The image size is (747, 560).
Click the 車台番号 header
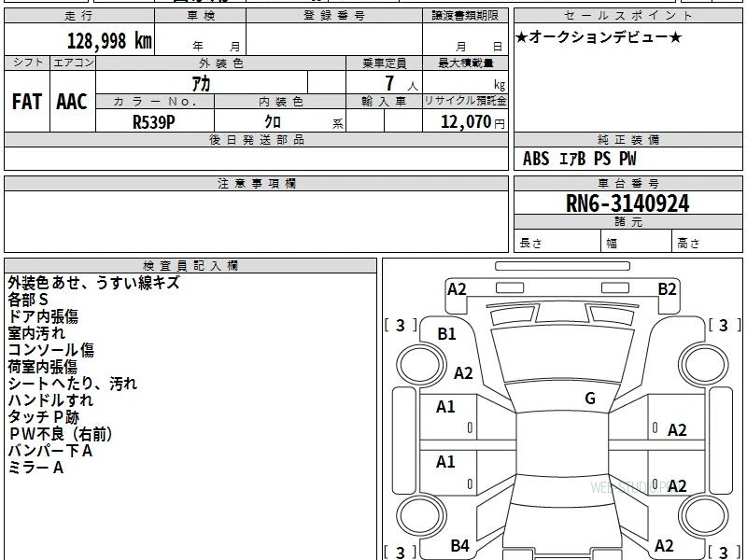[627, 183]
